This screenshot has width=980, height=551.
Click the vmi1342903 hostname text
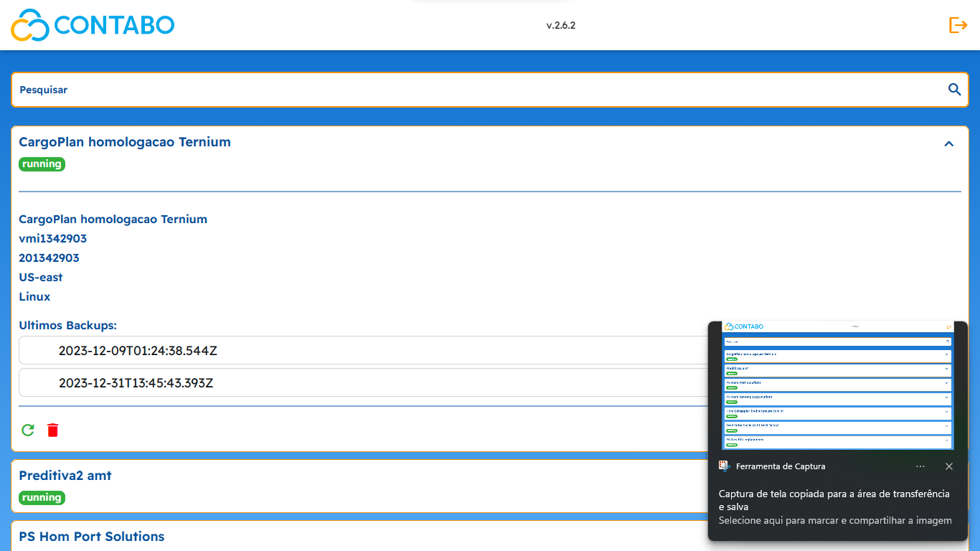point(52,239)
